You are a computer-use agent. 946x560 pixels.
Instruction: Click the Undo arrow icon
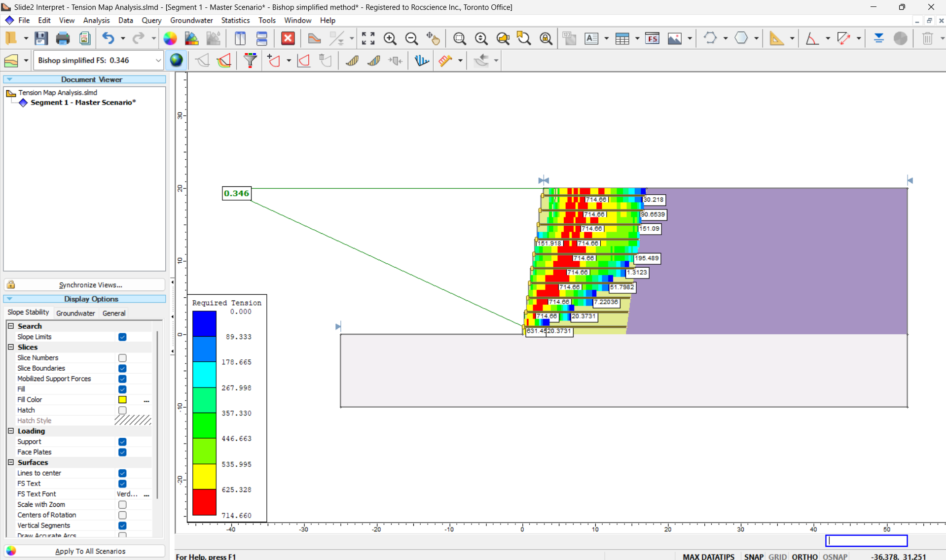[x=108, y=38]
